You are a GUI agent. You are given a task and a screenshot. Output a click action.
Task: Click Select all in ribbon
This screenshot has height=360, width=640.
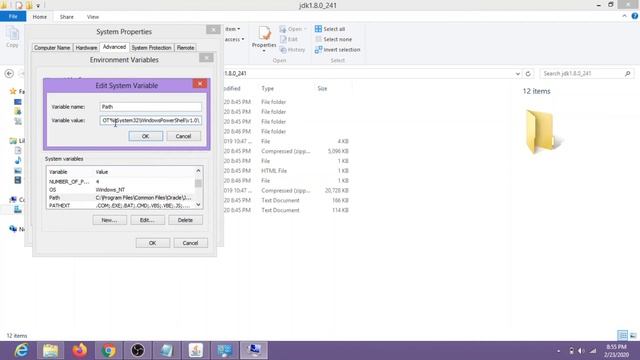[x=330, y=29]
